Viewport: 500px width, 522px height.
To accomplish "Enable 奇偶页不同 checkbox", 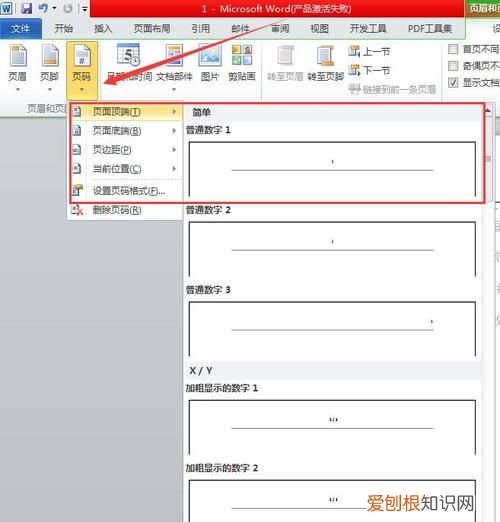I will 453,66.
